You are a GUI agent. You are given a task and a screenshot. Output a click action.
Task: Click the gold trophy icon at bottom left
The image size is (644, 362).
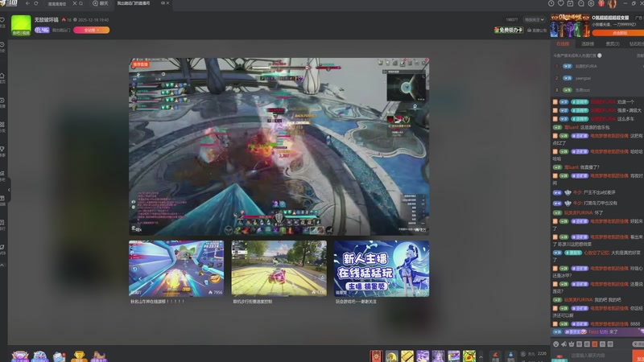[x=79, y=356]
